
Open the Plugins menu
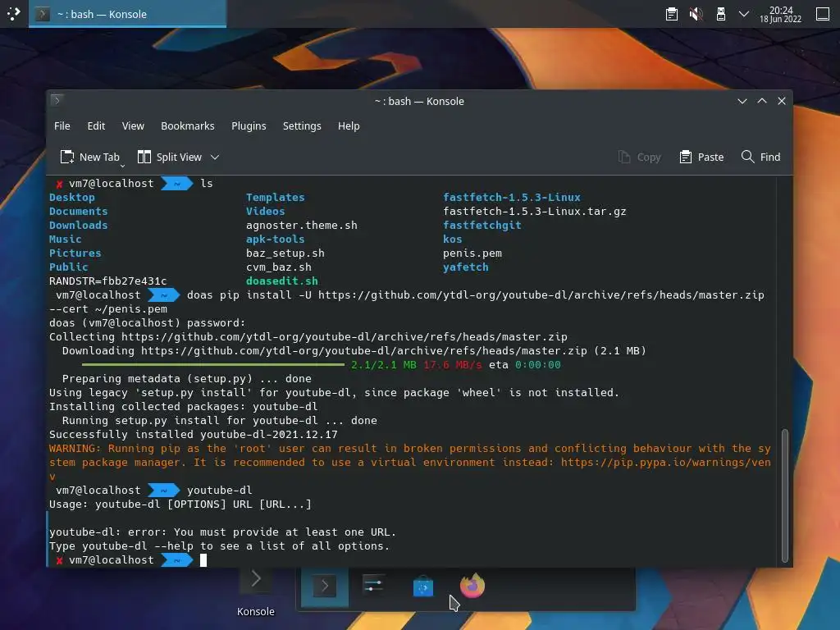[x=249, y=126]
